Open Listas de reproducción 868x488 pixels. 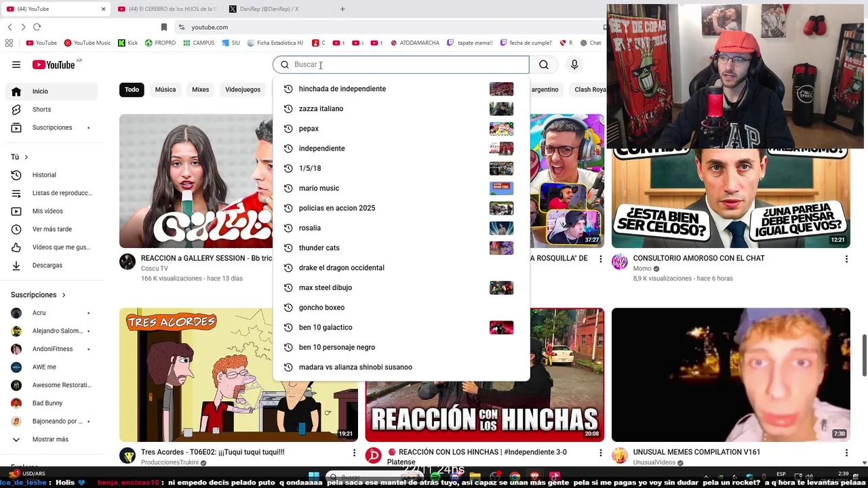[52, 193]
